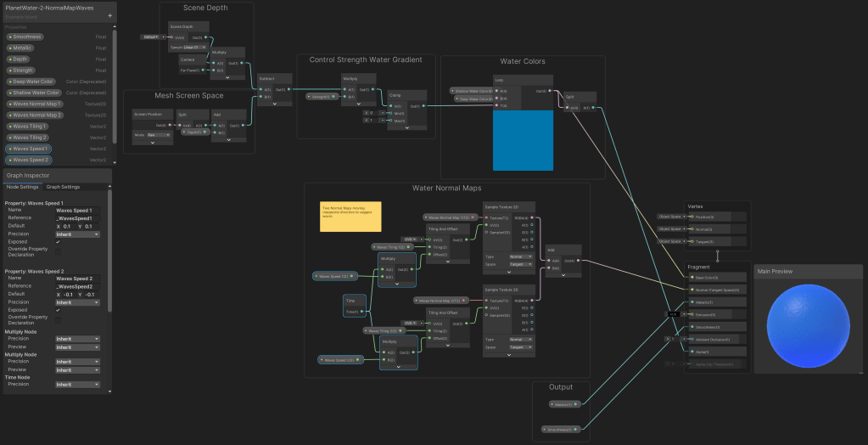Click the add property plus button in Blackboard
Screen dimensions: 868x445
[109, 15]
